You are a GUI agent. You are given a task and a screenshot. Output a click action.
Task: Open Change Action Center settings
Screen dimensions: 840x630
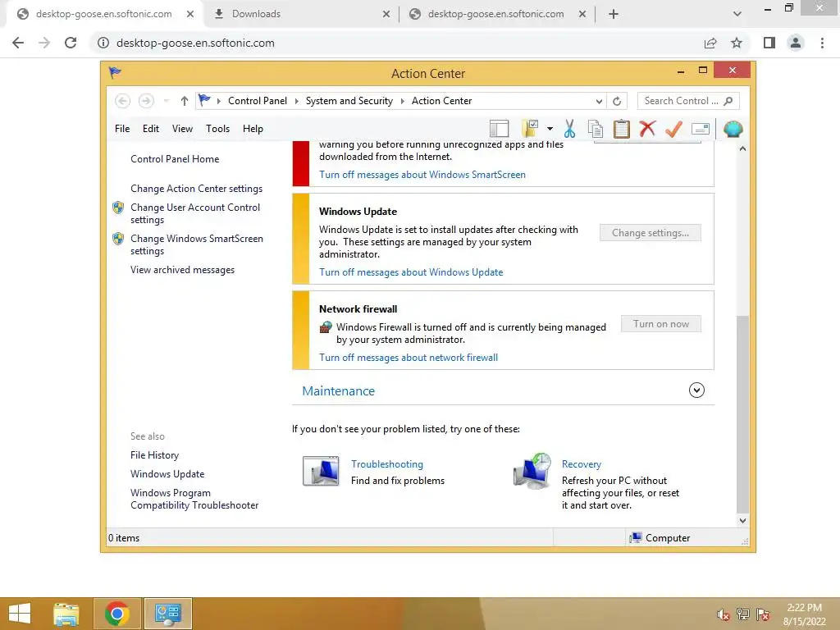pos(196,189)
